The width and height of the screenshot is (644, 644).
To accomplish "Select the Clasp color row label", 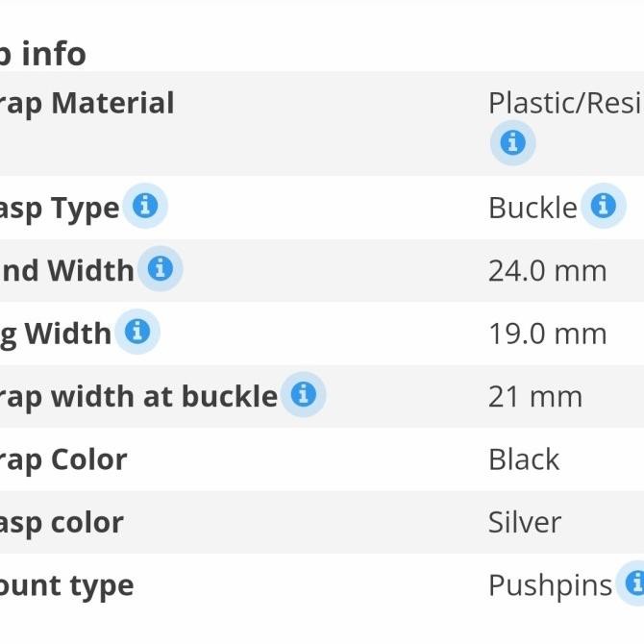I will [x=62, y=522].
